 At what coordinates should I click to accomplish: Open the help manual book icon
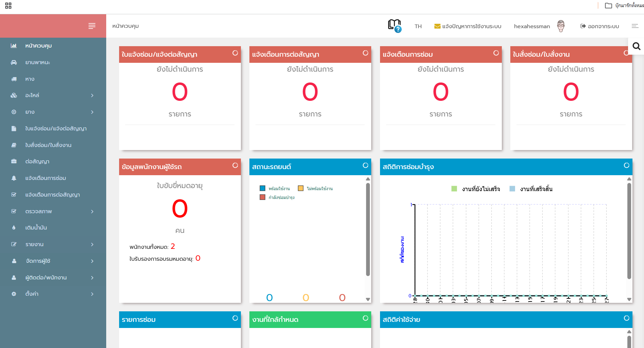click(x=395, y=26)
